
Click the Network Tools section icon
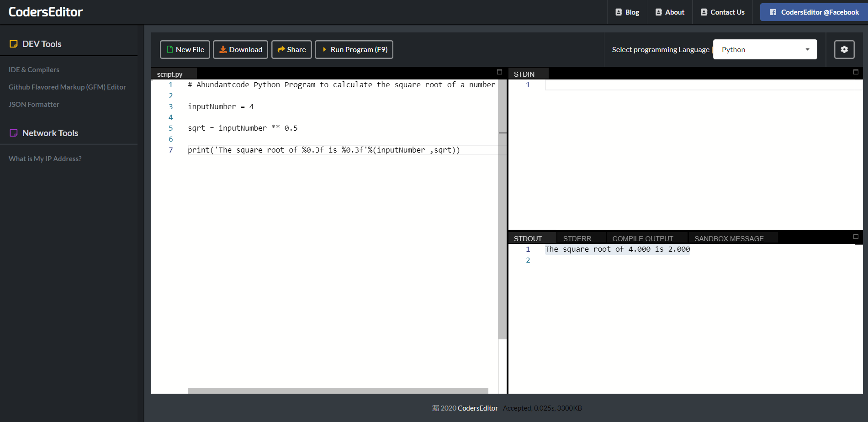click(x=14, y=133)
